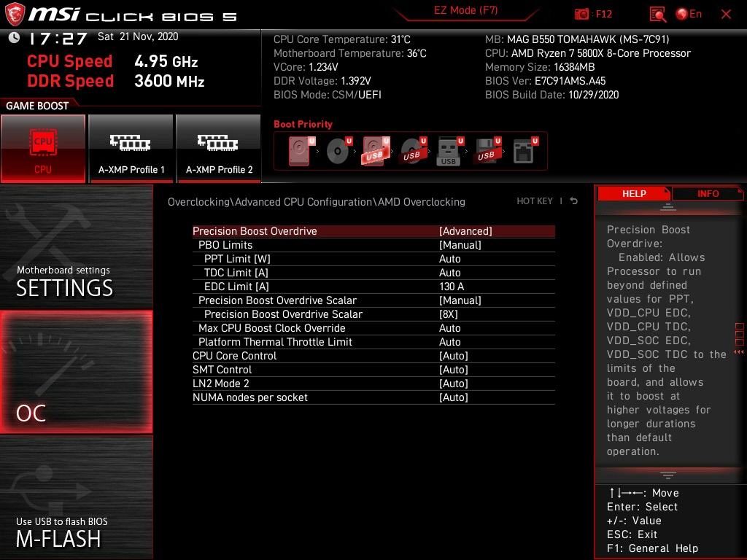The width and height of the screenshot is (747, 560).
Task: Click BIOS Mode CSM/UEFI text
Action: pos(328,95)
